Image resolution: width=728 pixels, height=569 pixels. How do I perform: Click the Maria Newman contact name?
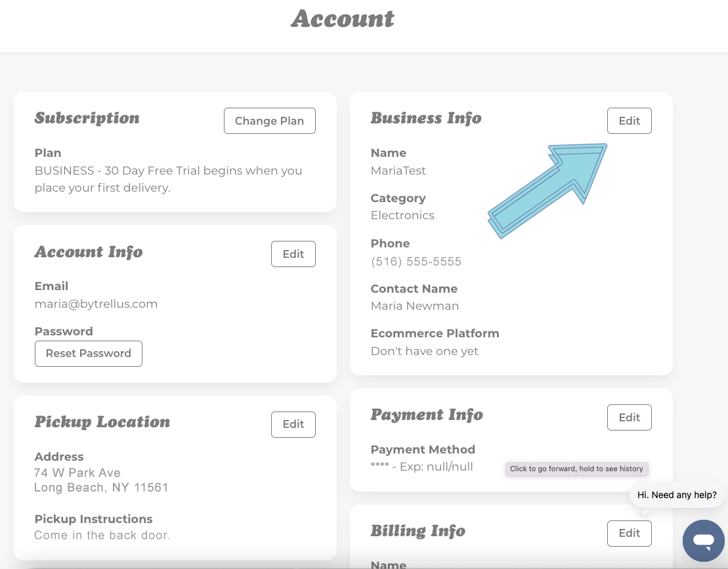415,306
